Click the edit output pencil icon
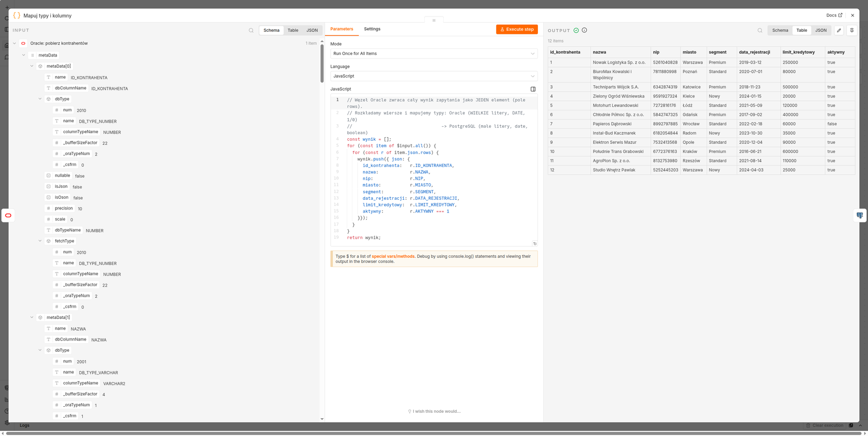The width and height of the screenshot is (868, 436). pos(839,30)
